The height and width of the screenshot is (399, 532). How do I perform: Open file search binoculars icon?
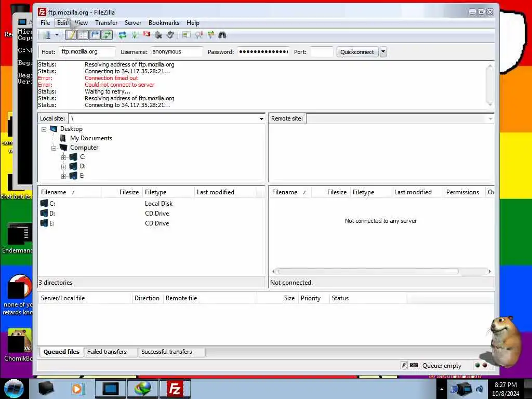pyautogui.click(x=222, y=35)
